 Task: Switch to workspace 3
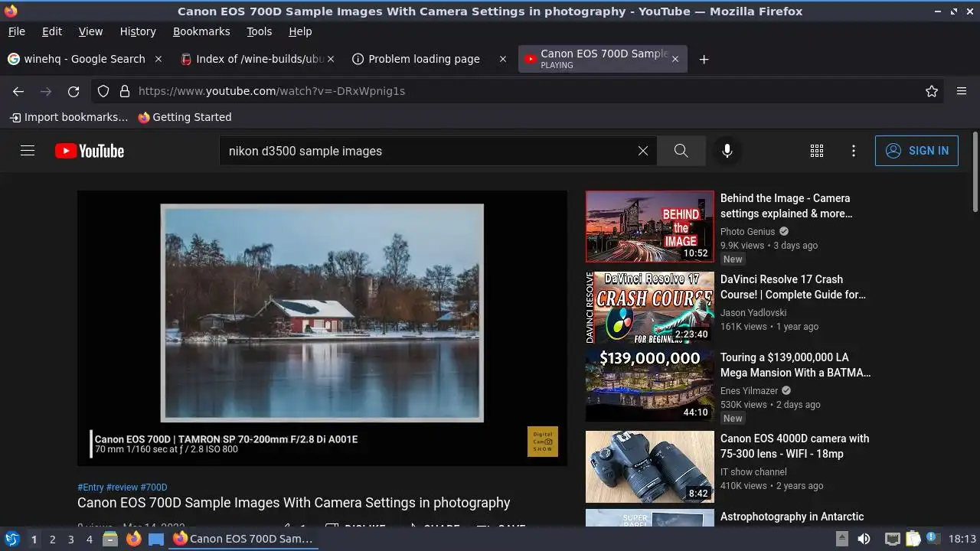click(x=70, y=539)
